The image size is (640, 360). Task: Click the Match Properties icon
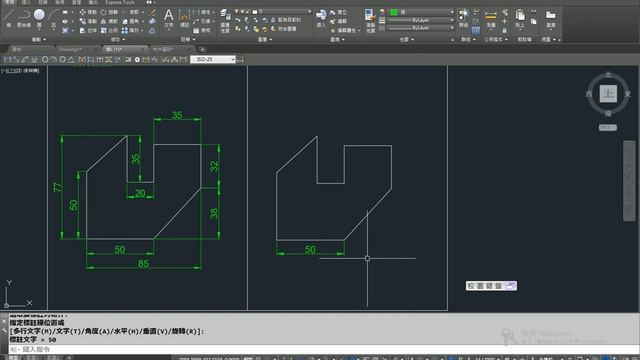tap(370, 20)
